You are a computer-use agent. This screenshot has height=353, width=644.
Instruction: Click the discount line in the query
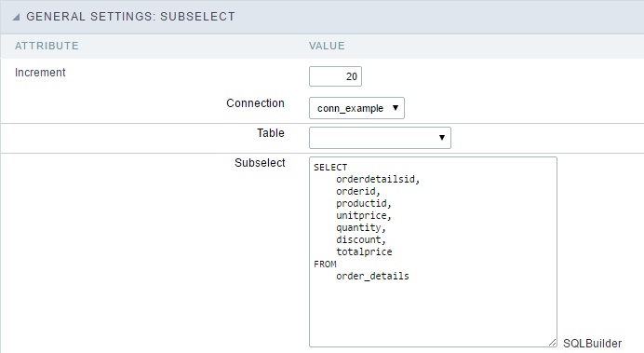[360, 239]
